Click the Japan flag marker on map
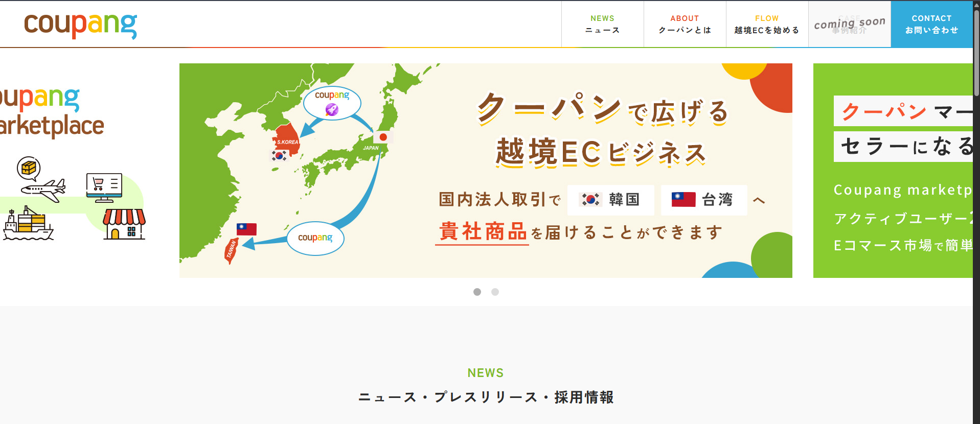 point(382,137)
